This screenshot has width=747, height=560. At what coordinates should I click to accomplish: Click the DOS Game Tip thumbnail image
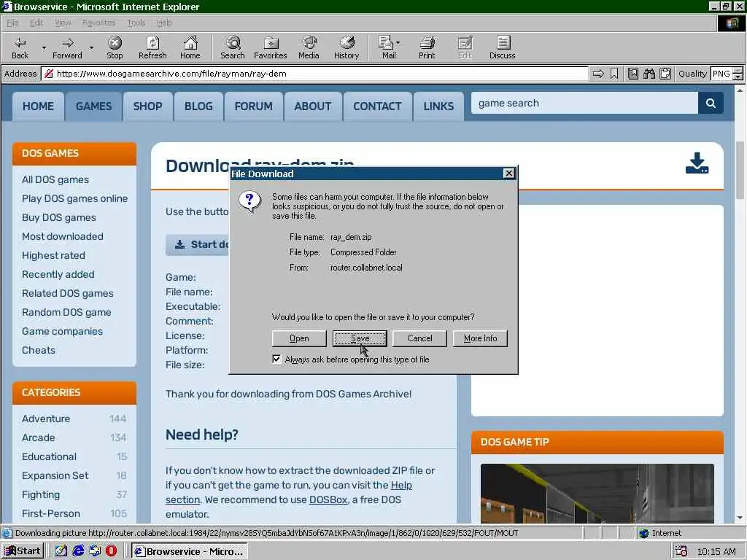pyautogui.click(x=597, y=494)
